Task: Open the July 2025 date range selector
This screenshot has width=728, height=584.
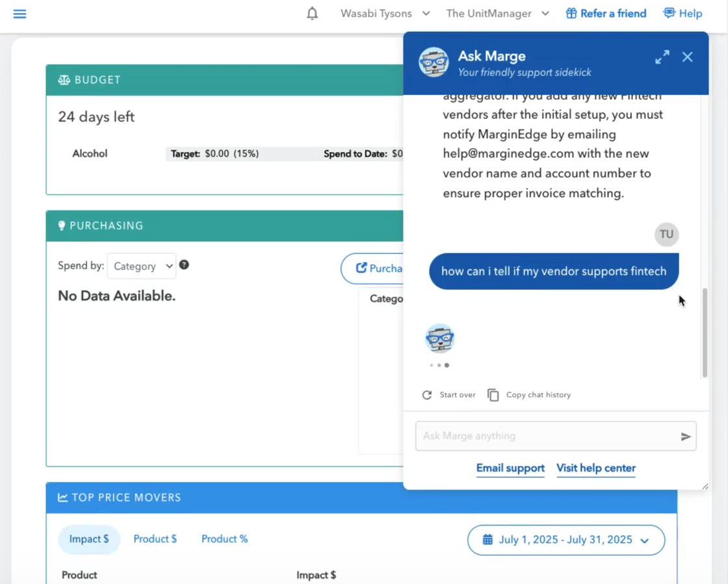Action: (565, 540)
